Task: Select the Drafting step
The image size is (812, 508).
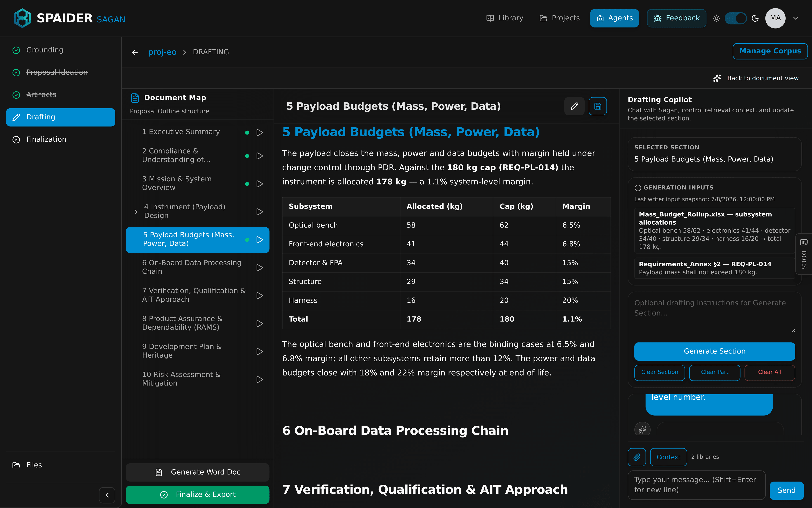Action: 60,117
